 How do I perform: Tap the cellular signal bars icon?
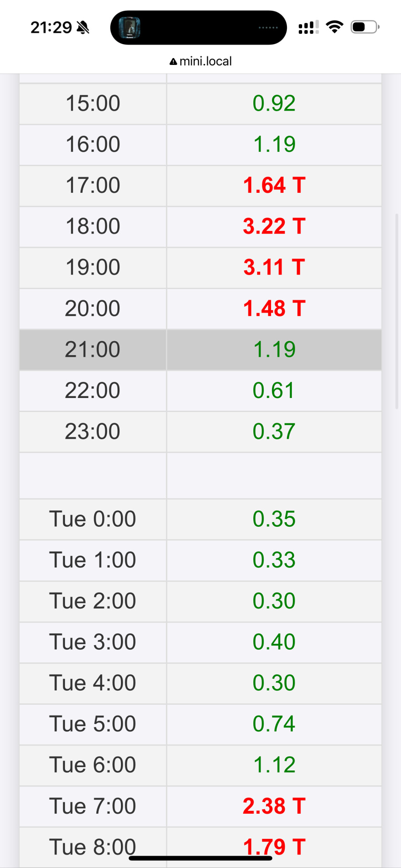[x=308, y=28]
